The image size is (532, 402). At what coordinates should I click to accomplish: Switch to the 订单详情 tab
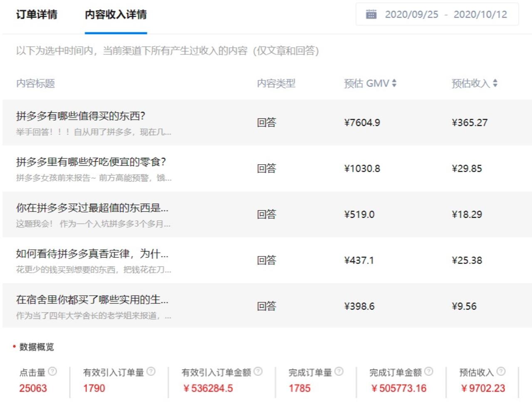point(37,15)
